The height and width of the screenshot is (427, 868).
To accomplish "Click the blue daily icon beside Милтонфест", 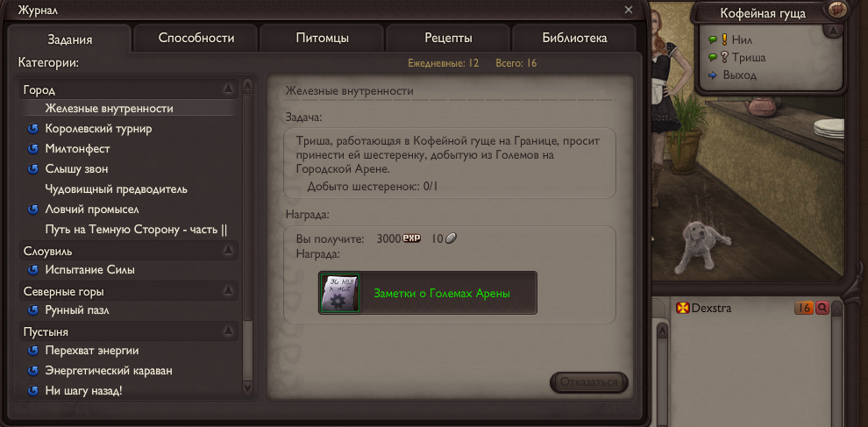I will click(x=32, y=149).
